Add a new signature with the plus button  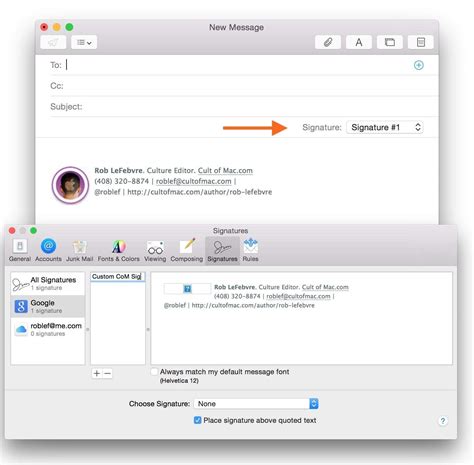point(97,373)
